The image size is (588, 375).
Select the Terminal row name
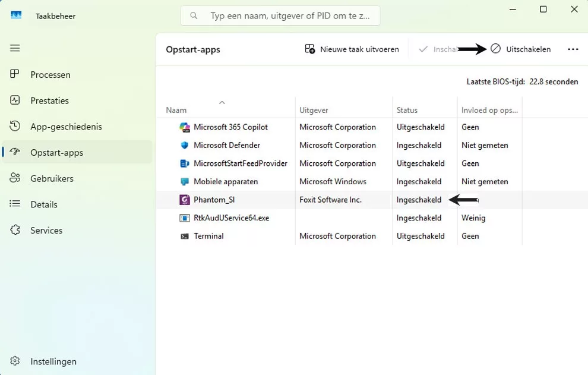point(208,236)
